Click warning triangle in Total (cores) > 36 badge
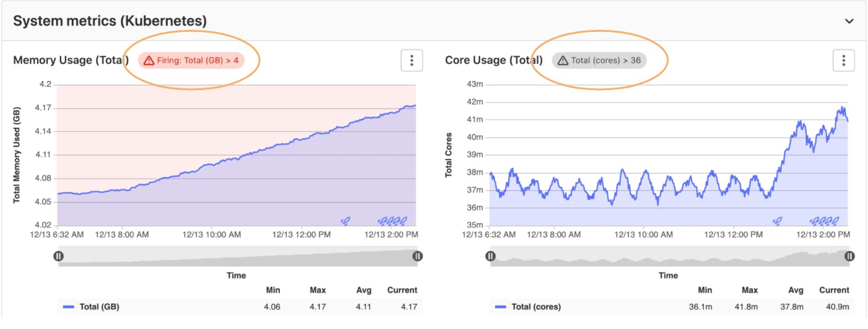 click(x=563, y=61)
